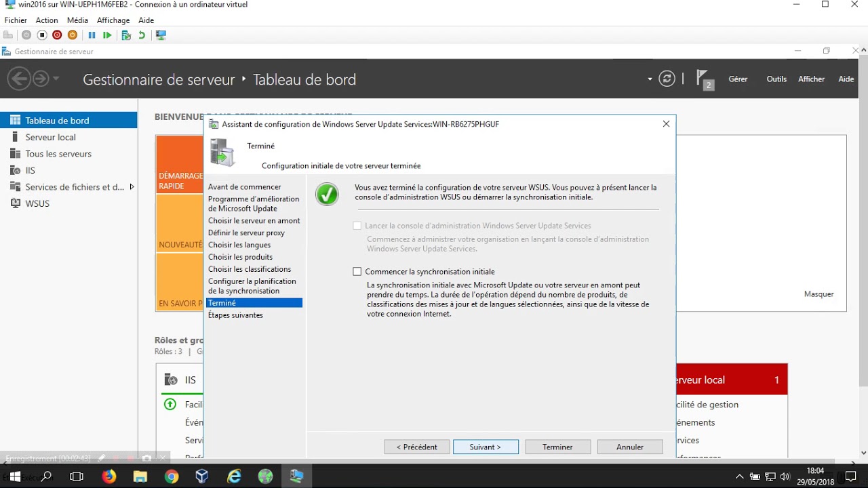
Task: Open the Afficher menu in Server Manager
Action: pyautogui.click(x=811, y=79)
